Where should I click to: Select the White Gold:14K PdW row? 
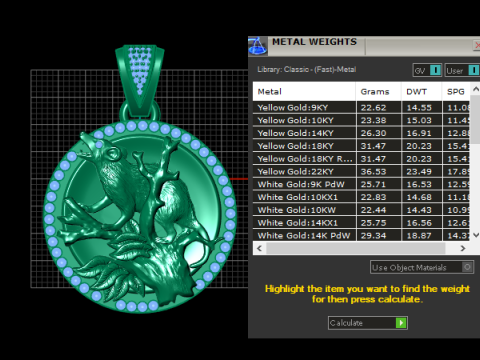(361, 235)
